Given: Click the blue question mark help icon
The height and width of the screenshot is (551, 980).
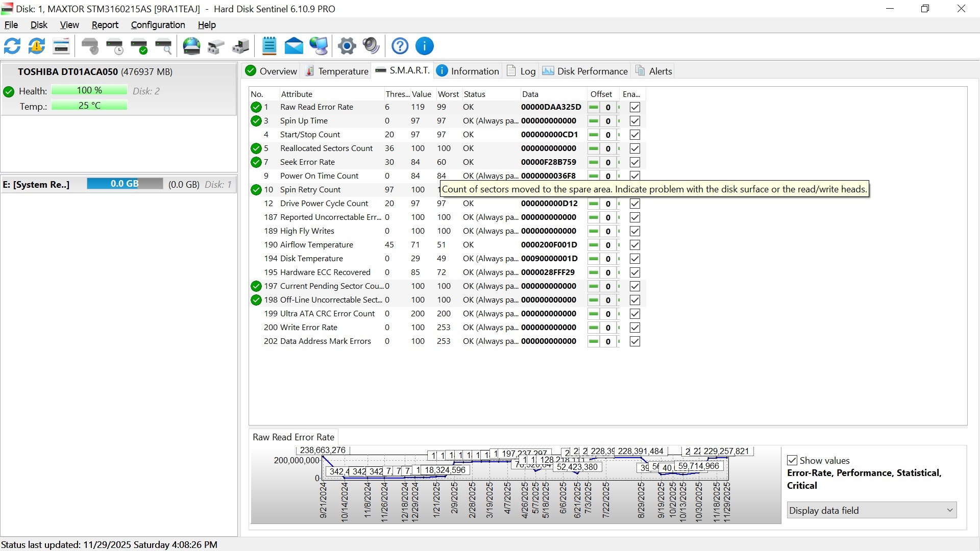Looking at the screenshot, I should point(400,46).
